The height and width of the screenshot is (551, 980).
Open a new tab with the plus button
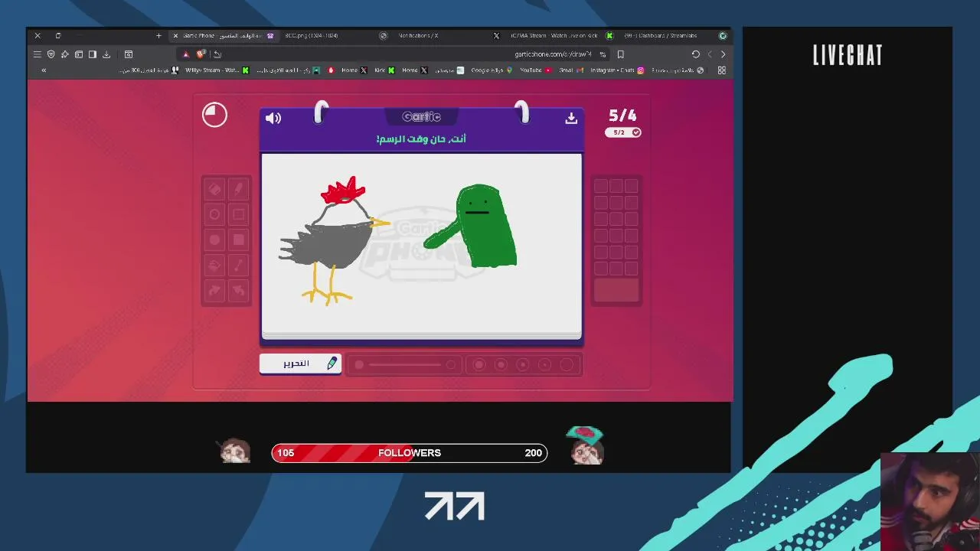click(x=158, y=35)
